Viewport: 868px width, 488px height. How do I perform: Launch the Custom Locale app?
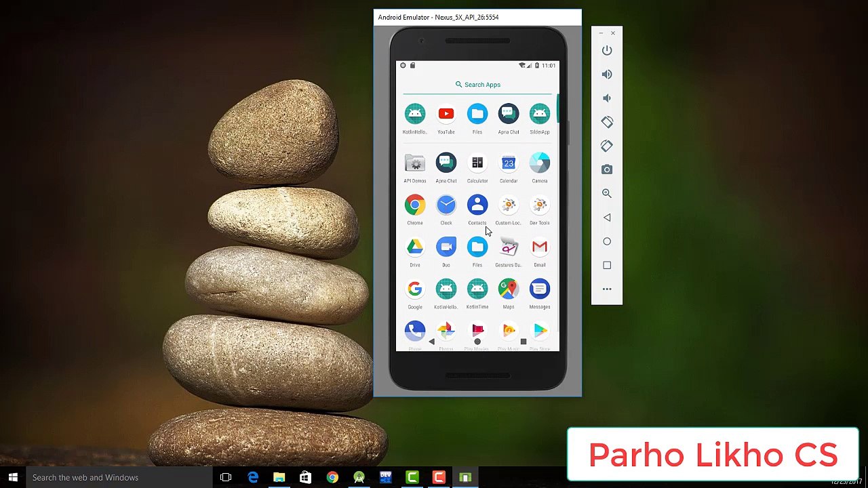(x=509, y=205)
